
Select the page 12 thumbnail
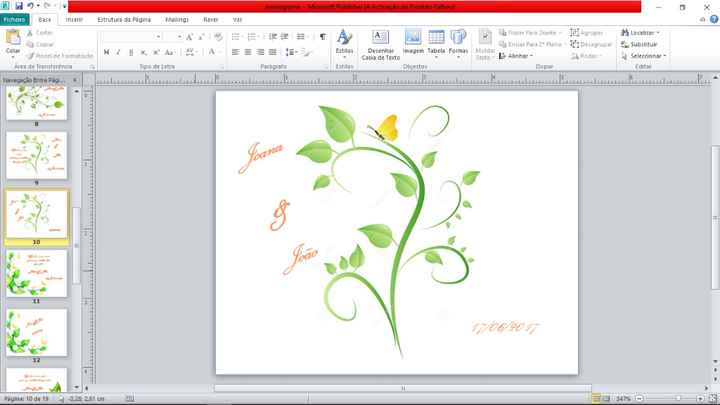point(37,333)
